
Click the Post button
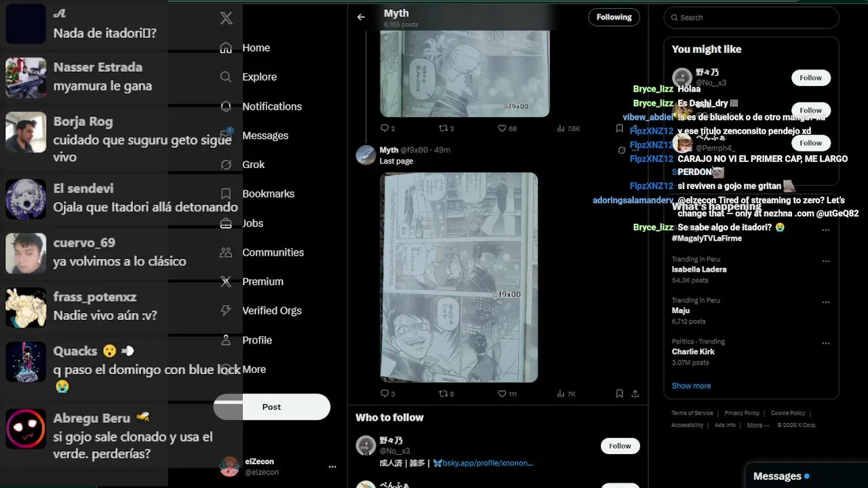click(272, 407)
